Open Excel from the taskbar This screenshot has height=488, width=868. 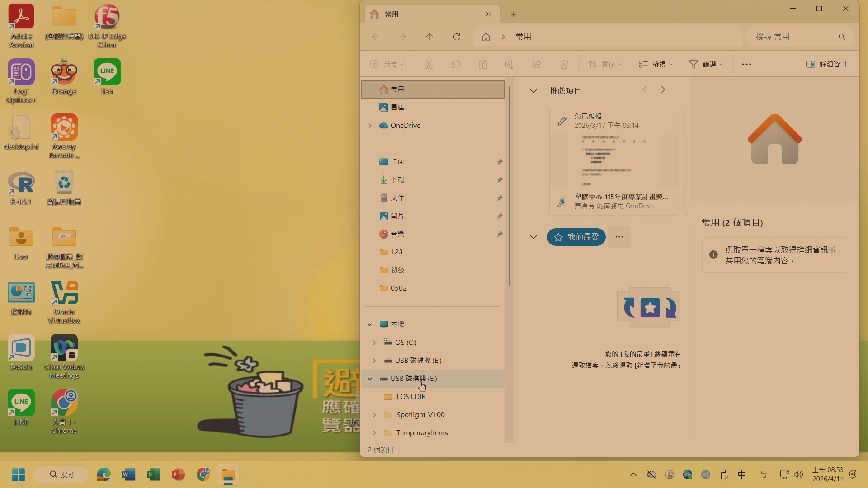click(x=153, y=474)
